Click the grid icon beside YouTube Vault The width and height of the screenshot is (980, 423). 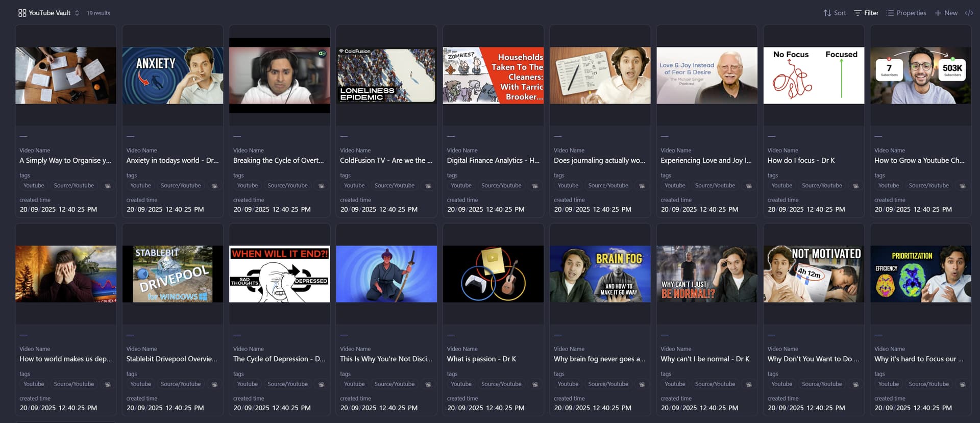point(22,13)
